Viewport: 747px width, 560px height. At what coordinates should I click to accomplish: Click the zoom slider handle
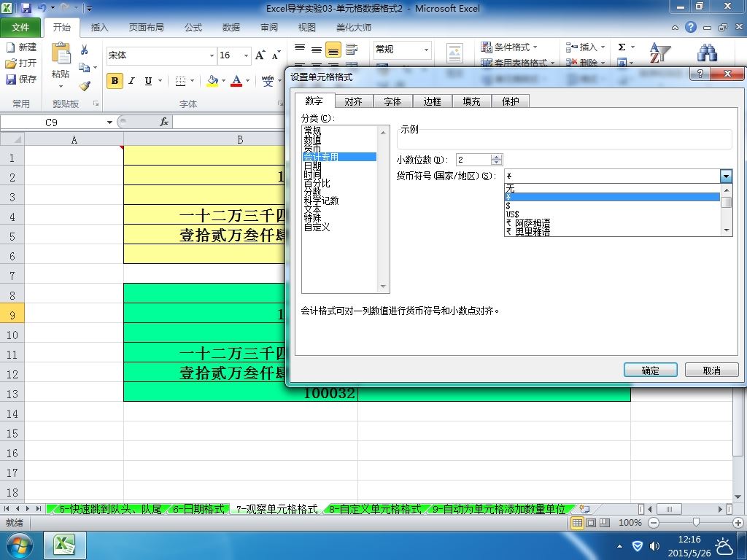pyautogui.click(x=696, y=523)
